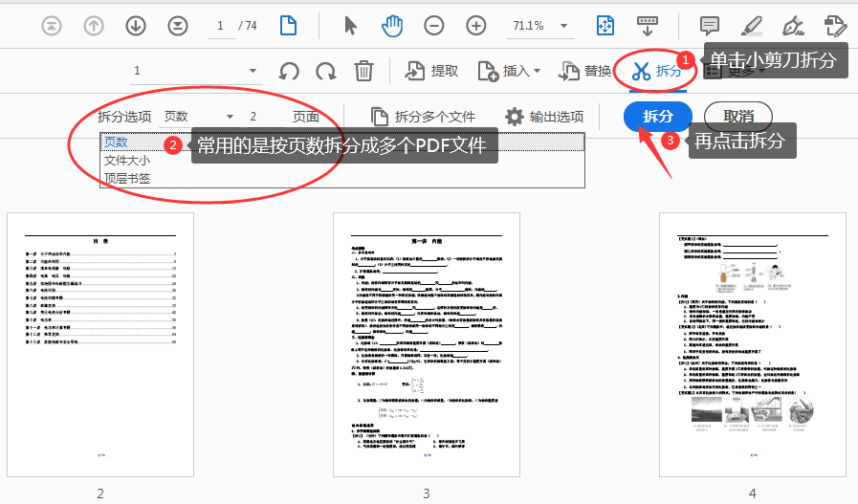Select page 3 thumbnail
The height and width of the screenshot is (504, 858).
pos(427,344)
